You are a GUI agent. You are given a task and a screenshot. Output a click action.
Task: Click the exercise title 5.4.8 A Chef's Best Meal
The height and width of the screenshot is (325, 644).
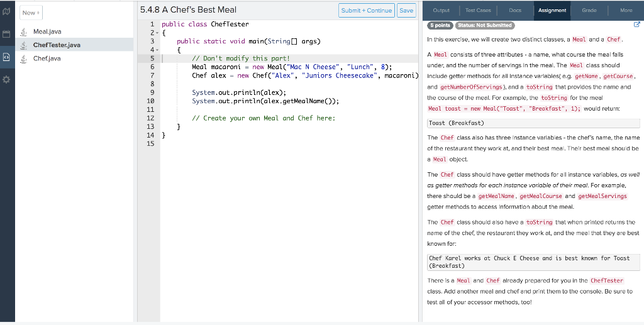[188, 10]
